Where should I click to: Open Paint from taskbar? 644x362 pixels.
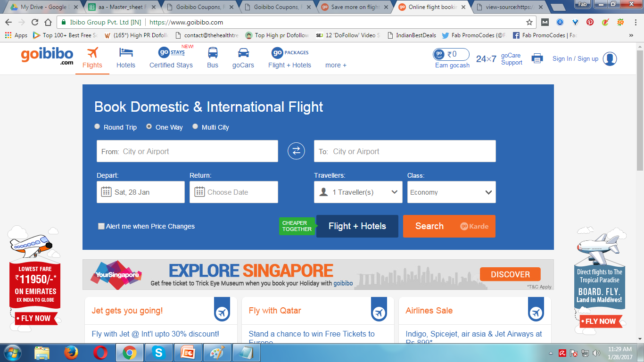pyautogui.click(x=217, y=353)
